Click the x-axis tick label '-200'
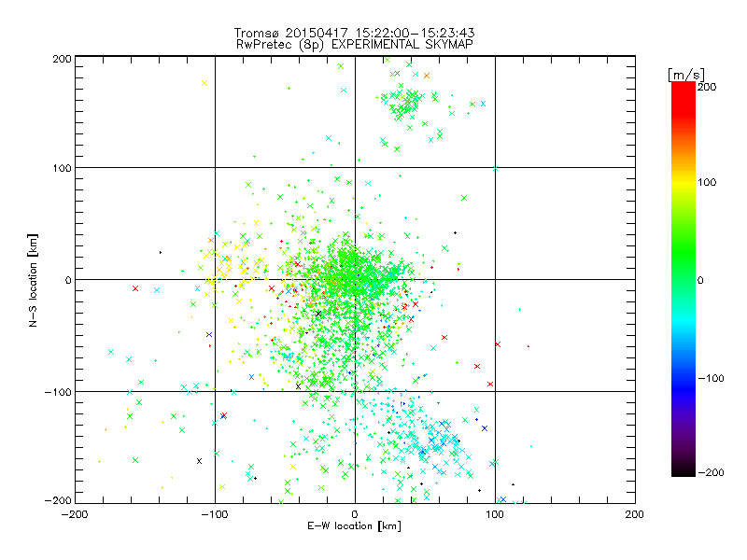 pos(75,514)
